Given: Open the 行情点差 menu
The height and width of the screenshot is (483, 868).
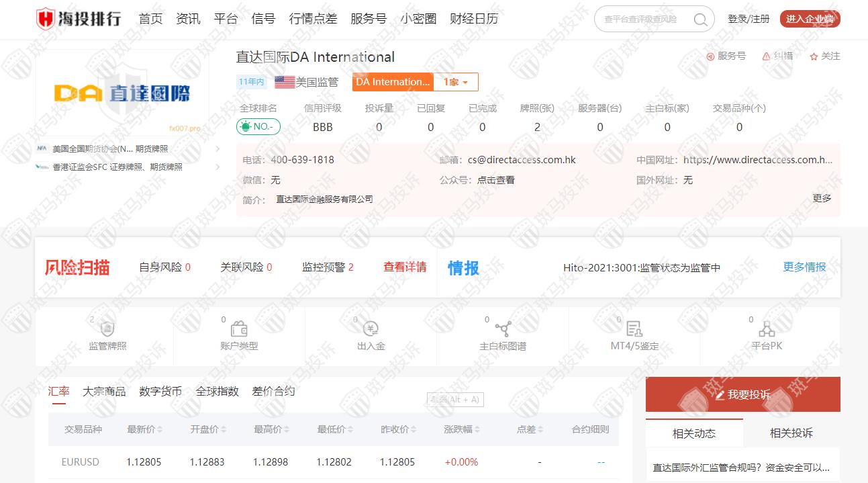Looking at the screenshot, I should point(313,19).
